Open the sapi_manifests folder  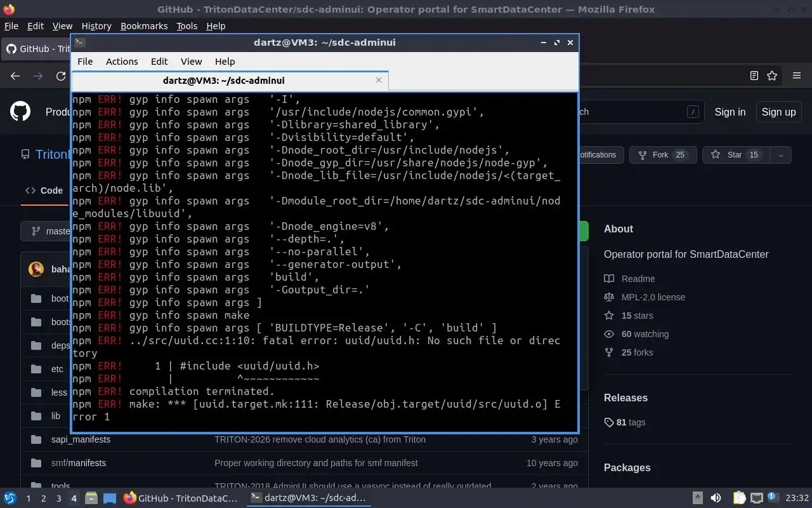click(x=81, y=439)
